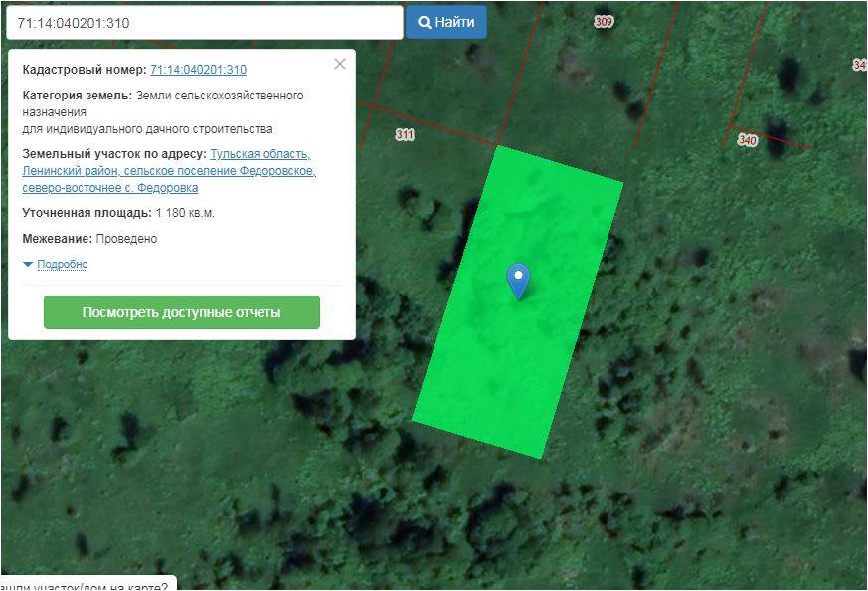Click parcel label 309 on the map
Viewport: 868px width, 591px height.
pyautogui.click(x=604, y=21)
